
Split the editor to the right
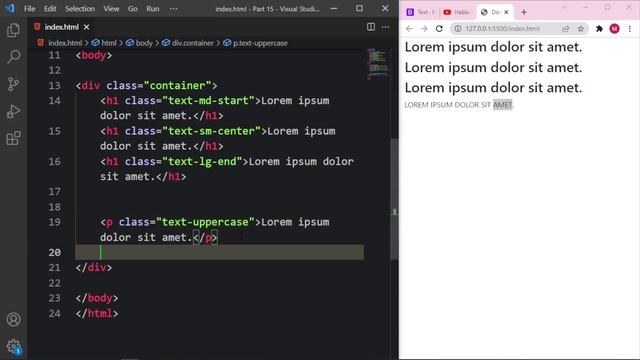click(x=371, y=27)
